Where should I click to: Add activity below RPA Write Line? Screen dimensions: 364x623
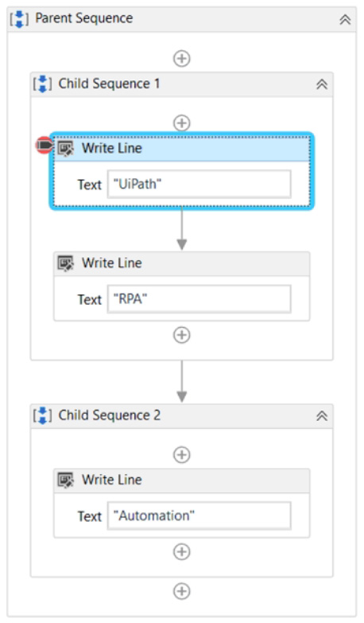(x=182, y=335)
